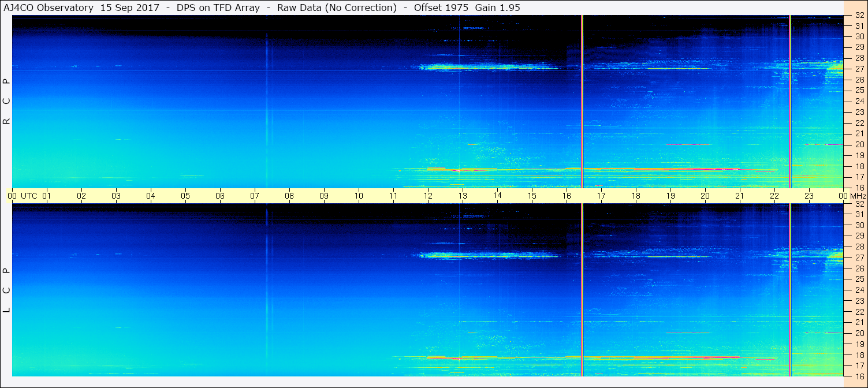Viewport: 868px width, 388px height.
Task: Click the 17 MHz tick on LCP frequency scale
Action: coord(859,365)
